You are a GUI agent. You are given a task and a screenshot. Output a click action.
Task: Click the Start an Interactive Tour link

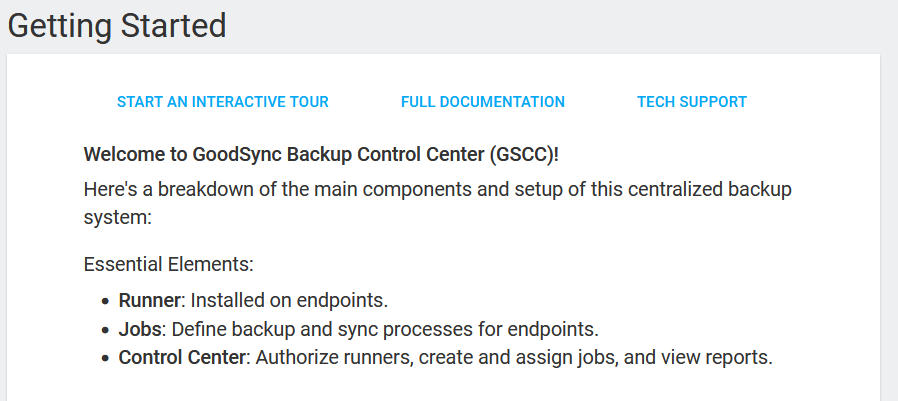pyautogui.click(x=222, y=102)
